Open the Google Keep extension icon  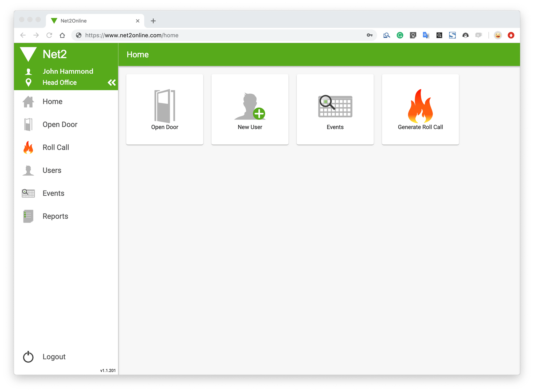pyautogui.click(x=413, y=35)
